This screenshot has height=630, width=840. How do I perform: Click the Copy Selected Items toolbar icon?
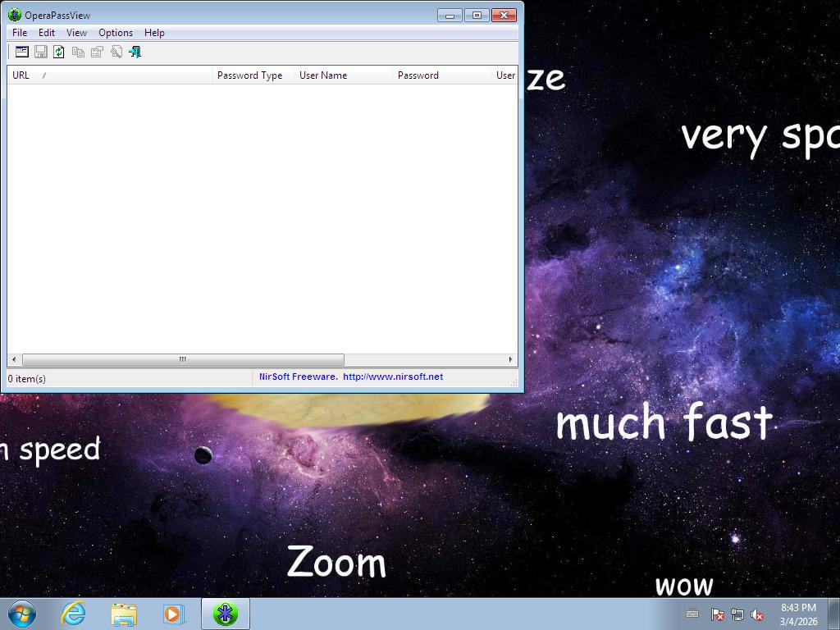[x=78, y=52]
